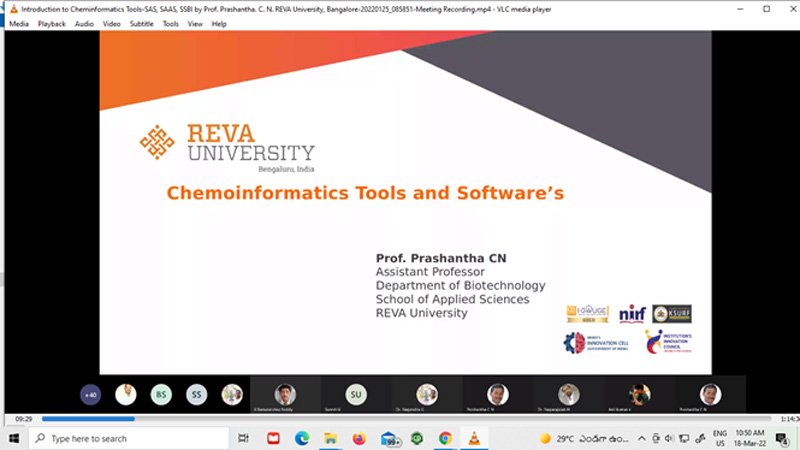Viewport: 800px width, 450px height.
Task: Open the notification center icon
Action: (782, 439)
